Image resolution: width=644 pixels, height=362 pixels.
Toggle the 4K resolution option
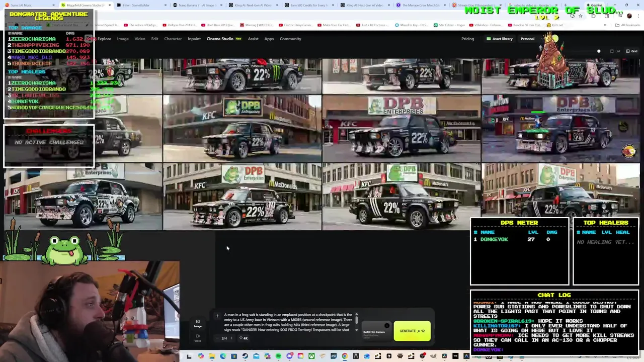pyautogui.click(x=244, y=338)
